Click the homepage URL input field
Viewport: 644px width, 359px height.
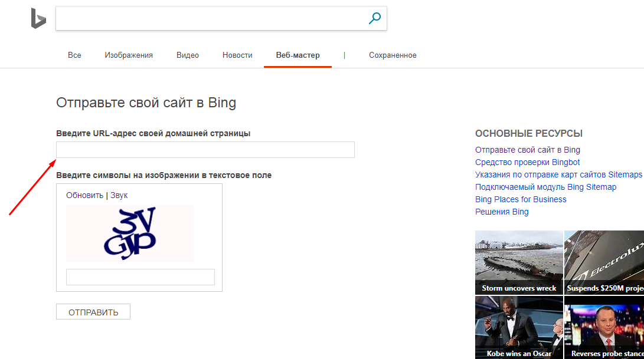(x=205, y=150)
